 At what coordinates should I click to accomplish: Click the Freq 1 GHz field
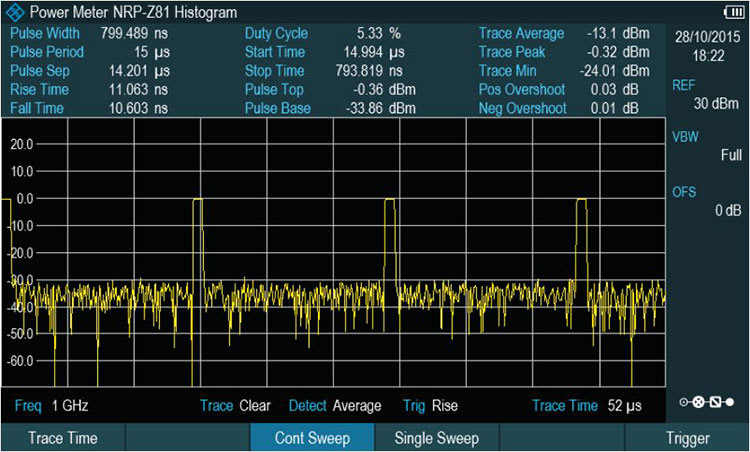[52, 406]
